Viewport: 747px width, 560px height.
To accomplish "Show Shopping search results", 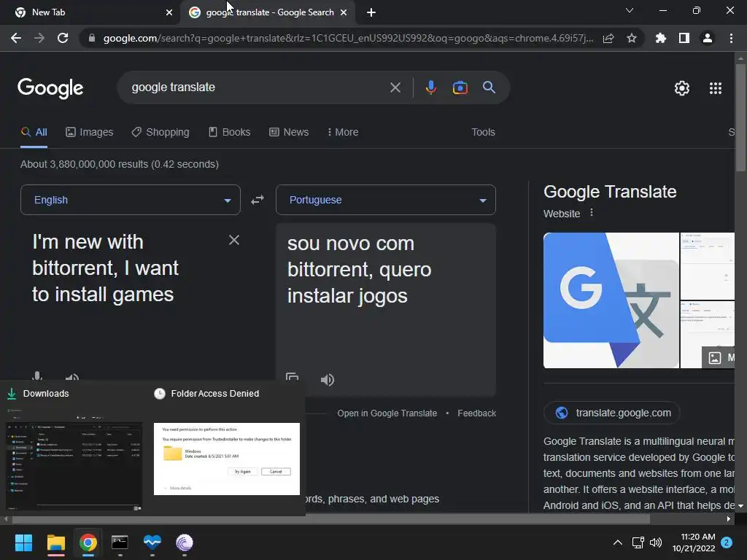I will (x=160, y=133).
